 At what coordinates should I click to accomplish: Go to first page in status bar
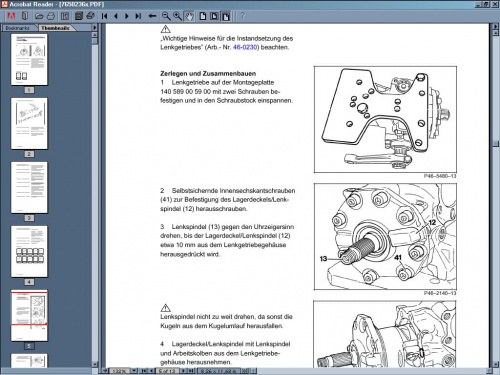pos(144,371)
